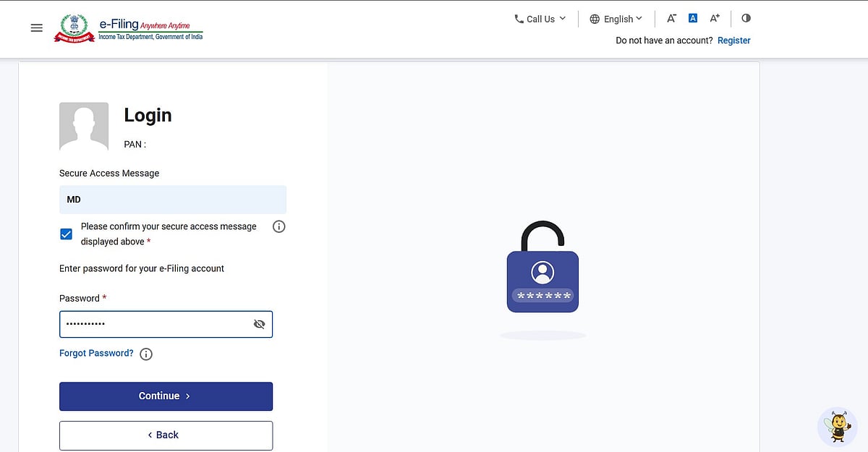Click the e-Filing Income Tax Department logo

(x=128, y=28)
